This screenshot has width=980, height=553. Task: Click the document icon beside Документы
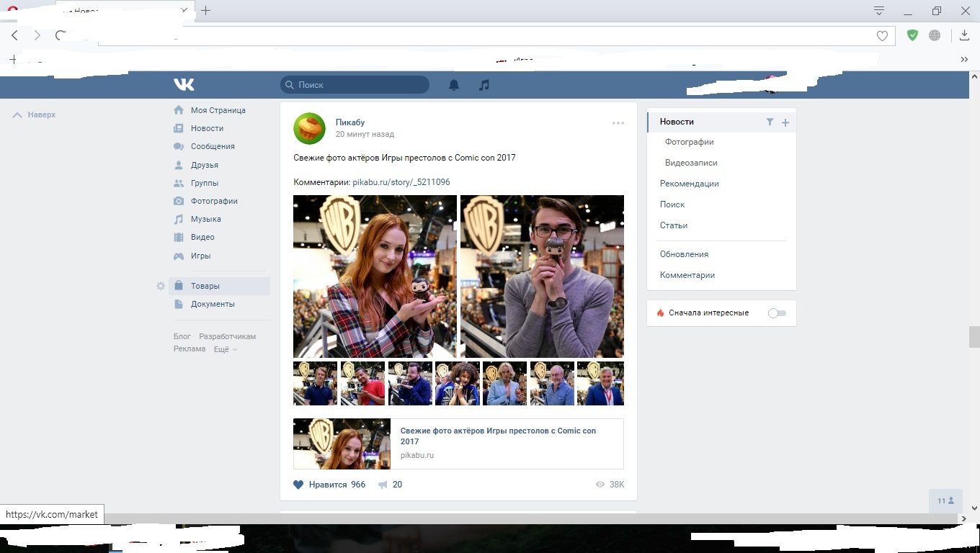[179, 304]
